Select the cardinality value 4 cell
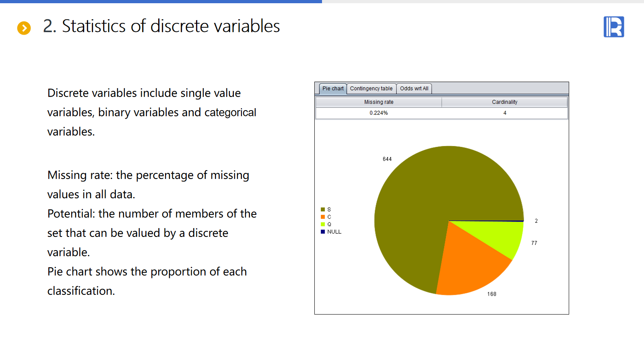This screenshot has width=644, height=362. (x=504, y=113)
